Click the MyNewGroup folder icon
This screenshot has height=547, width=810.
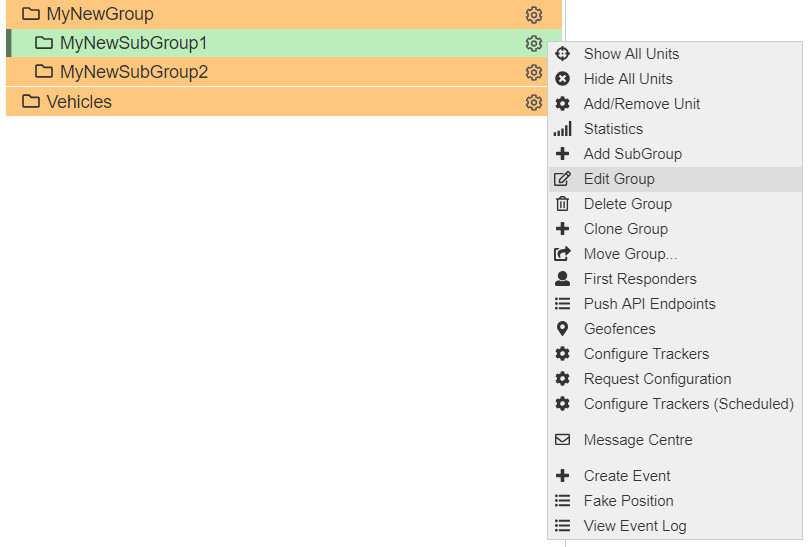(x=31, y=14)
